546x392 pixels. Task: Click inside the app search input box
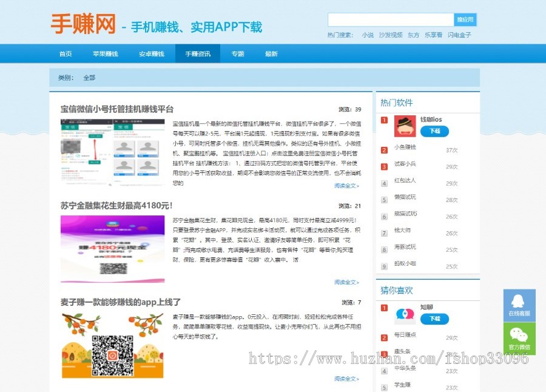click(x=391, y=19)
